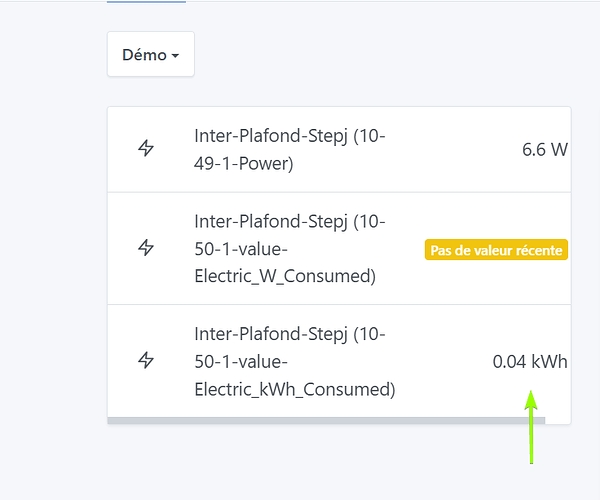Image resolution: width=600 pixels, height=500 pixels.
Task: Click the 'Electric_W_Consumed)' text line
Action: point(285,276)
